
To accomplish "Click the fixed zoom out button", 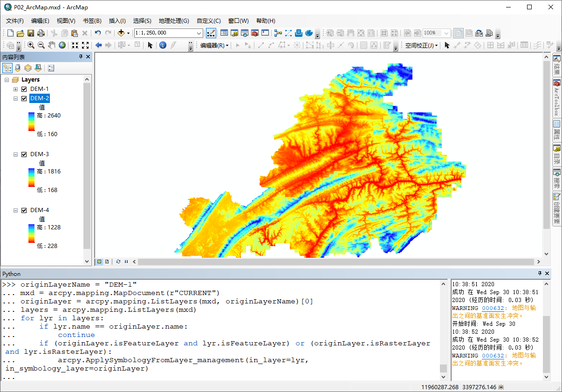I will point(85,45).
